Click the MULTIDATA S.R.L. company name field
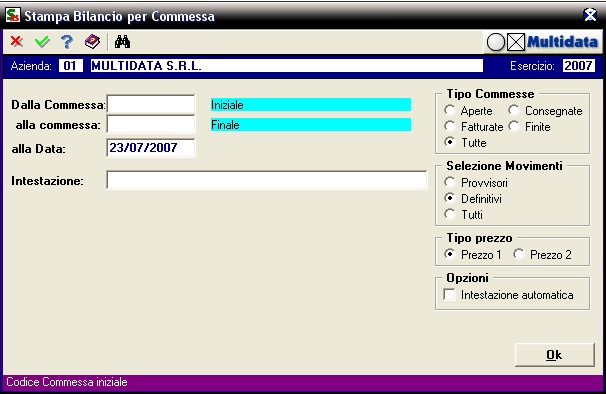606x394 pixels. pos(287,66)
